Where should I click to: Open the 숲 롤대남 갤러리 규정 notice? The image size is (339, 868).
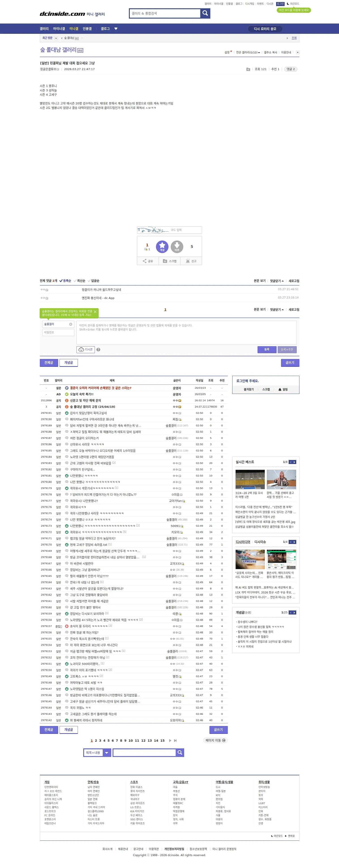(x=93, y=407)
